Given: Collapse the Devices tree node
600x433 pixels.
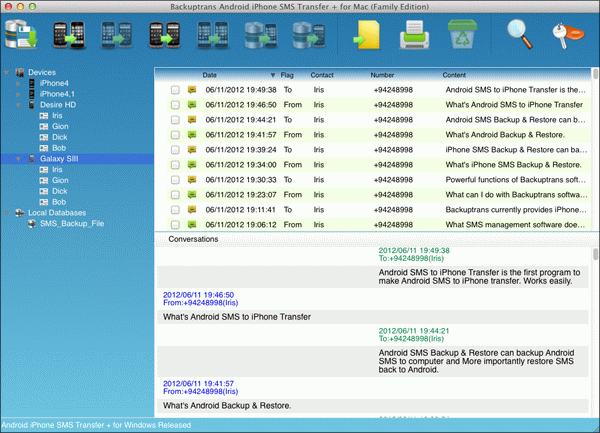Looking at the screenshot, I should pos(7,72).
